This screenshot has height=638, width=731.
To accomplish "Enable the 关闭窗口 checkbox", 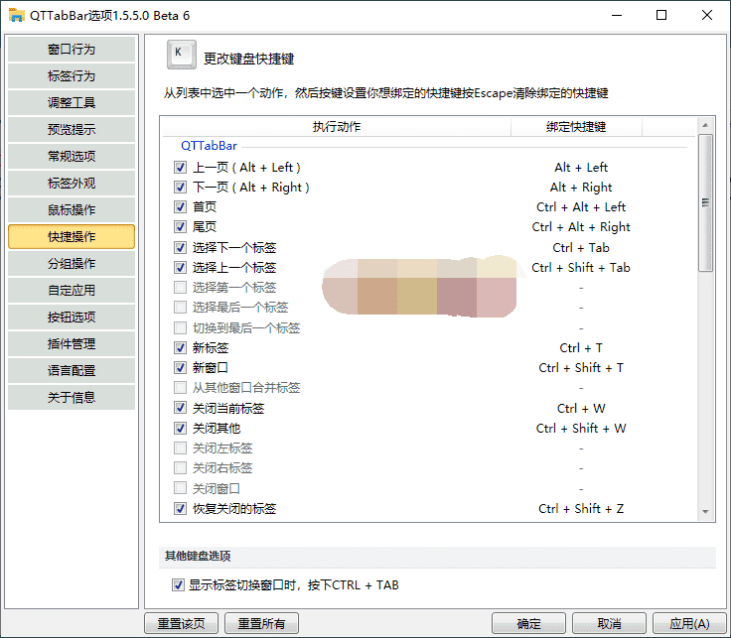I will pos(180,488).
